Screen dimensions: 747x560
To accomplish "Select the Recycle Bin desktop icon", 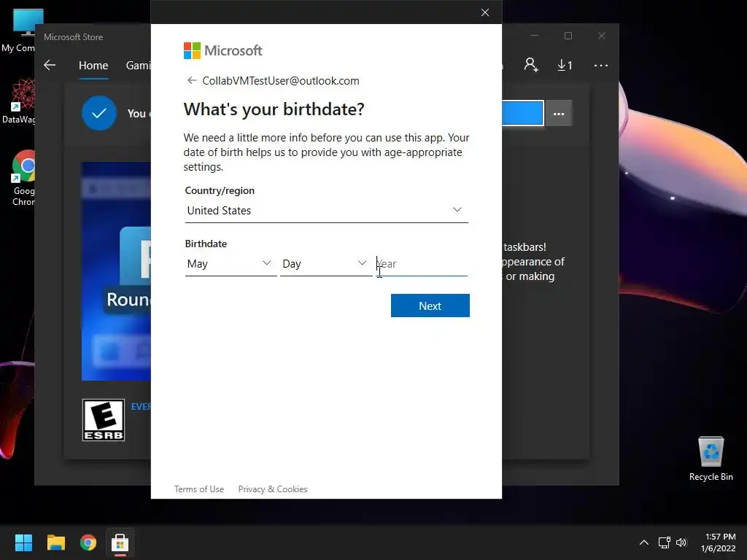I will (711, 459).
